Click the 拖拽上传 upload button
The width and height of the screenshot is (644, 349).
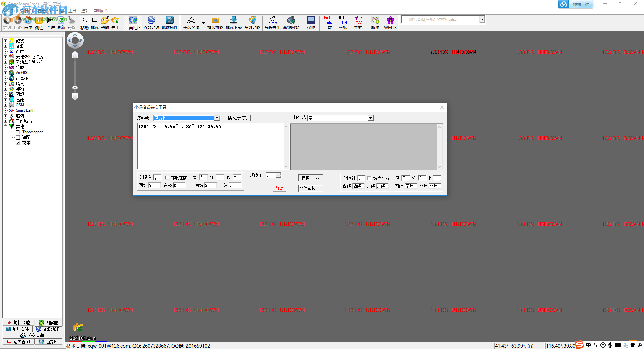point(576,4)
